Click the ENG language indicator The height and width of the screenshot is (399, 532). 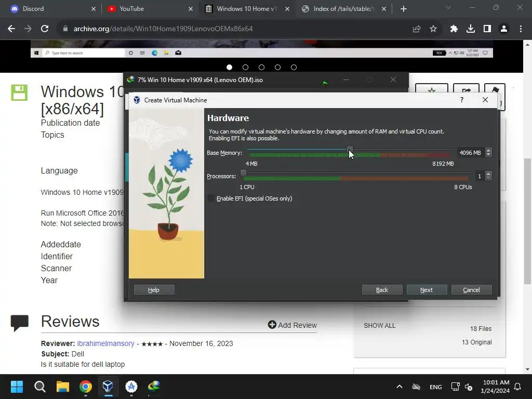click(436, 387)
